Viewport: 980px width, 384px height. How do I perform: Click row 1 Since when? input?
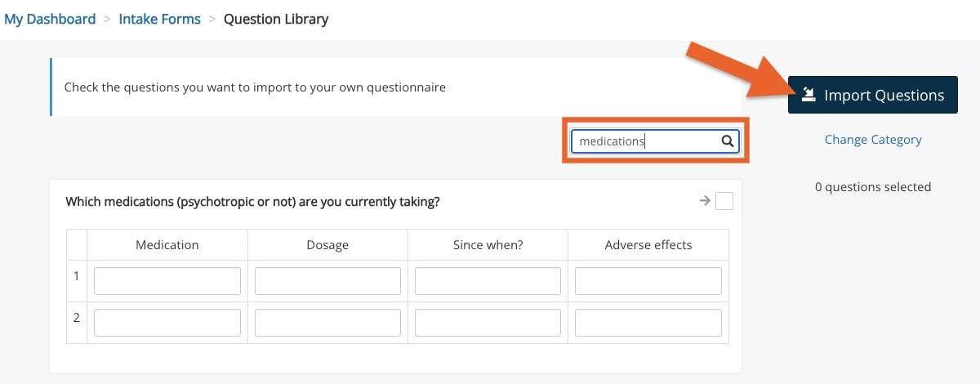(488, 281)
